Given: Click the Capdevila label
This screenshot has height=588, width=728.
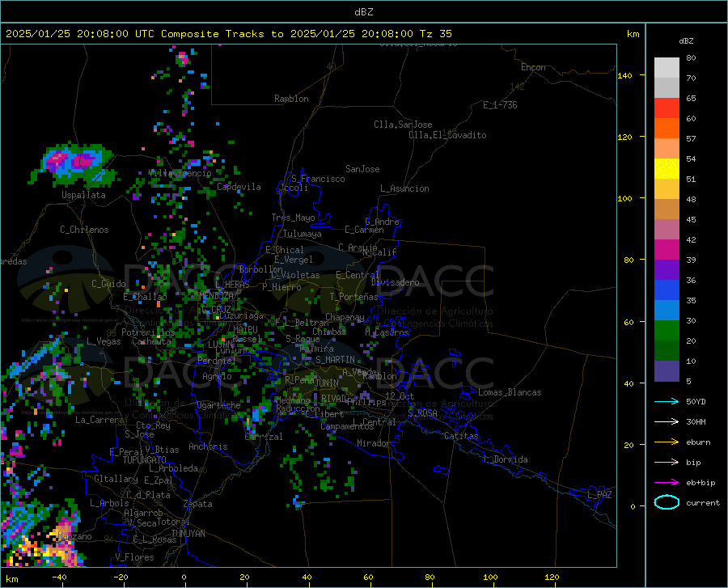Looking at the screenshot, I should coord(239,187).
